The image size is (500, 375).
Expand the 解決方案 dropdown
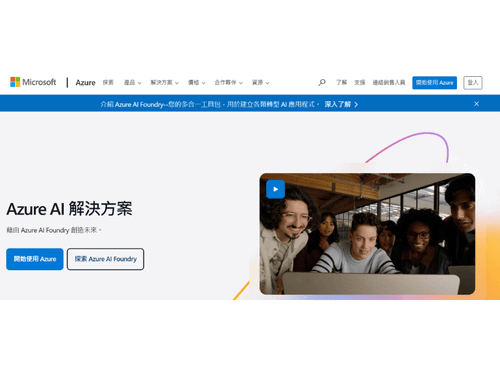pyautogui.click(x=164, y=82)
